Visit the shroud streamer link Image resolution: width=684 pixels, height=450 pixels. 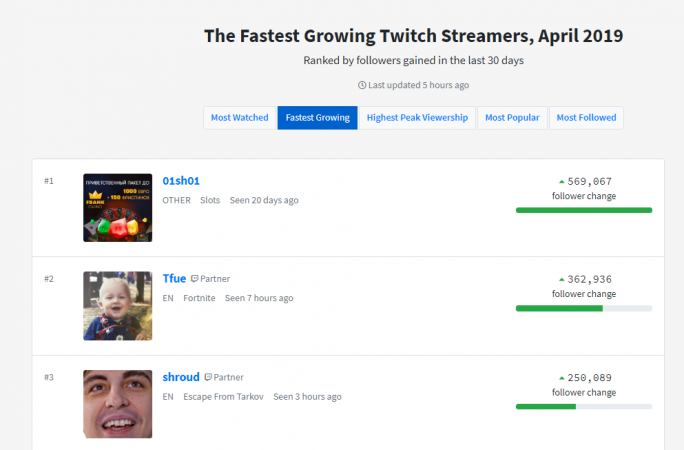tap(181, 377)
